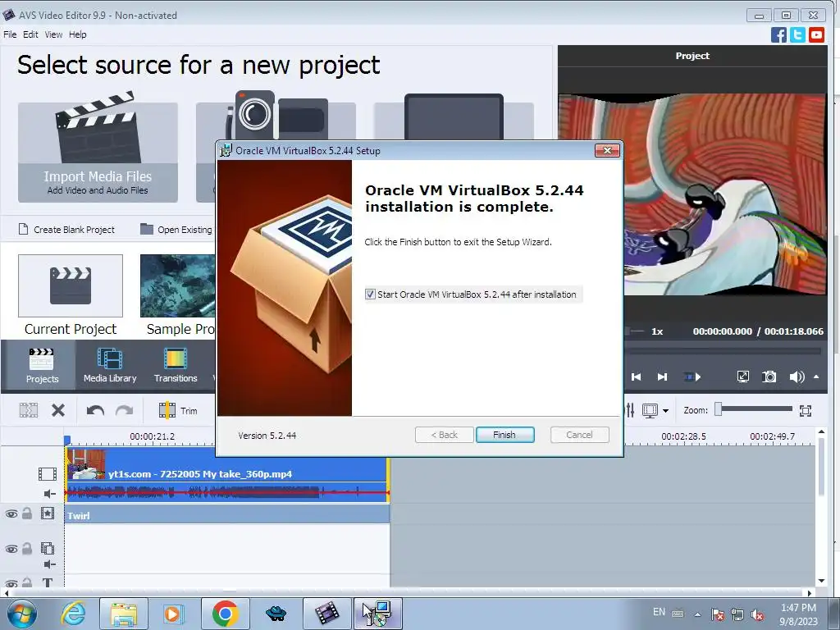Switch to the Transitions tab

click(x=176, y=365)
